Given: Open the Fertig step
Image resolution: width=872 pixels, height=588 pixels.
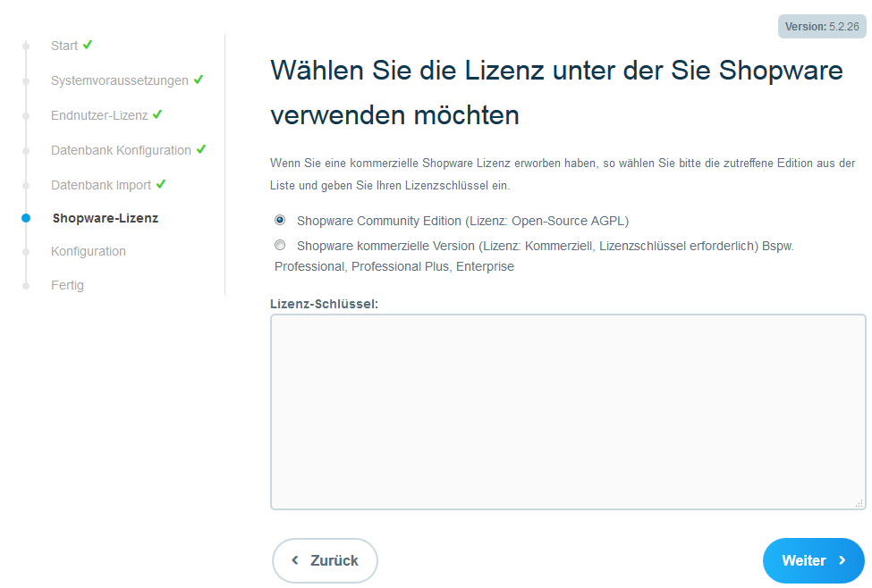Looking at the screenshot, I should point(67,285).
